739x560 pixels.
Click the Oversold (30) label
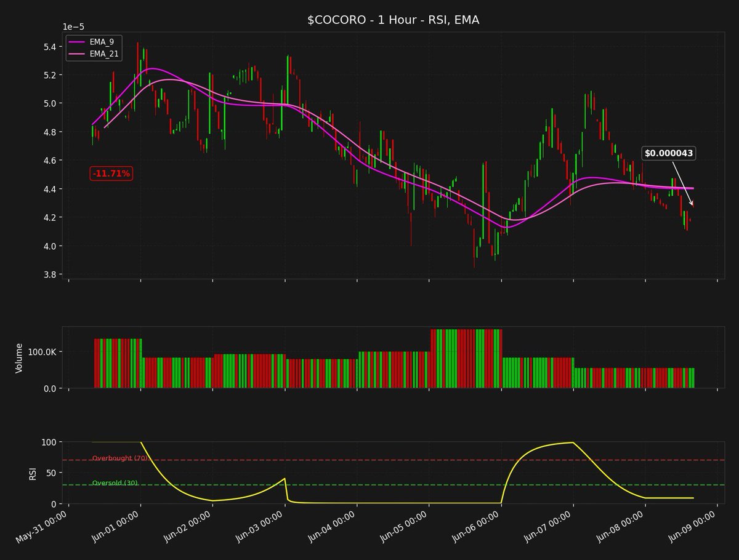tap(115, 483)
